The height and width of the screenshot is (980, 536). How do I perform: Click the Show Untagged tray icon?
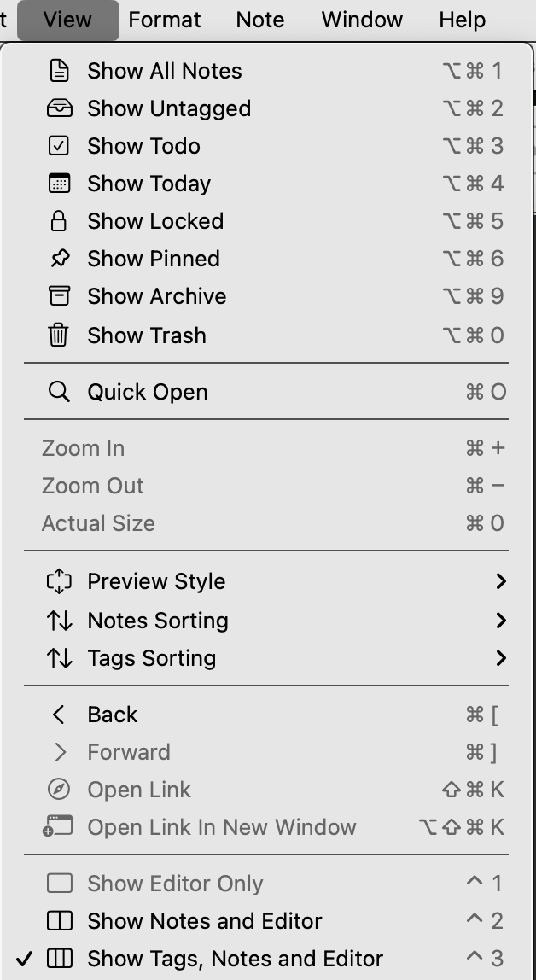(x=59, y=108)
